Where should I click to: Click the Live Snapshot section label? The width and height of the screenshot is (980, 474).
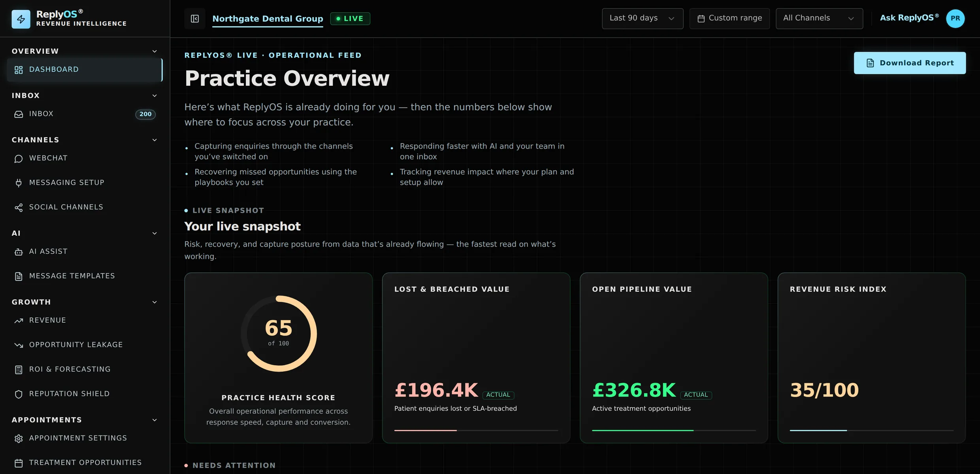pyautogui.click(x=228, y=211)
